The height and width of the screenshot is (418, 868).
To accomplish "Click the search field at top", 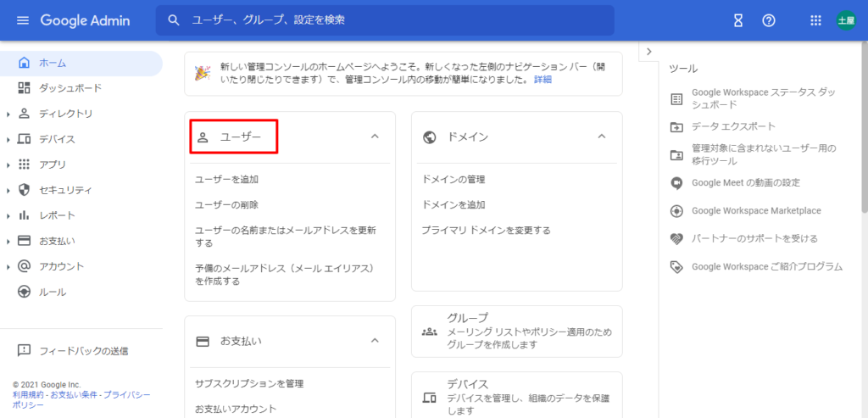I will (x=385, y=20).
